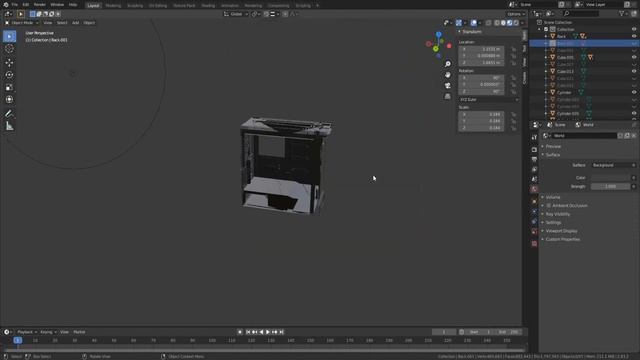This screenshot has height=360, width=640.
Task: Open the Tool properties tab
Action: tap(534, 138)
